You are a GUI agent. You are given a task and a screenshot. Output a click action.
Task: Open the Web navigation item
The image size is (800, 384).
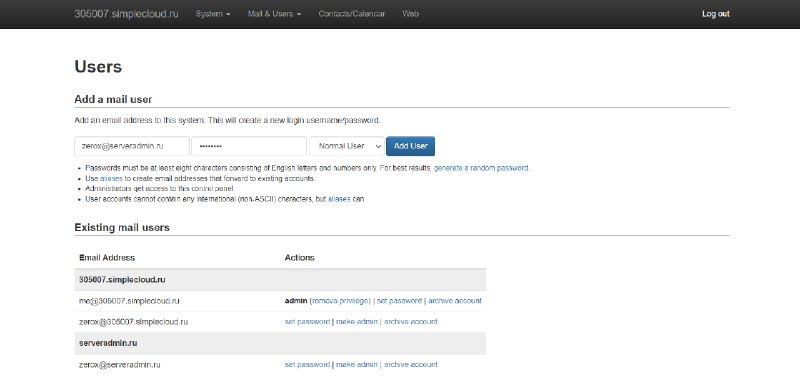click(x=410, y=14)
